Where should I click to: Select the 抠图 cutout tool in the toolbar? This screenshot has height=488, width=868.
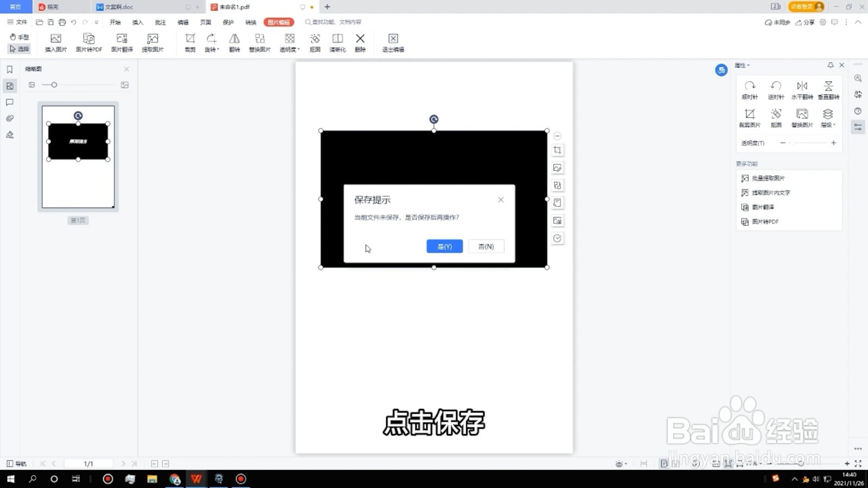point(315,42)
